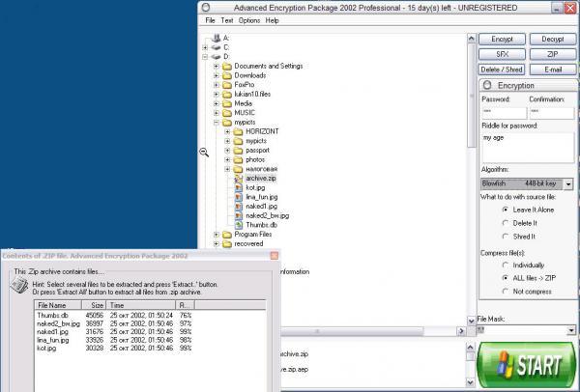Click the naked1.jpg image file icon

point(239,207)
